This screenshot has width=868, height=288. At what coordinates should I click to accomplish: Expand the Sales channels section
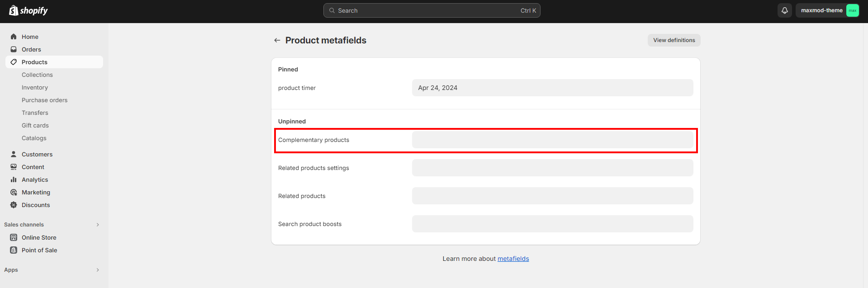click(98, 225)
